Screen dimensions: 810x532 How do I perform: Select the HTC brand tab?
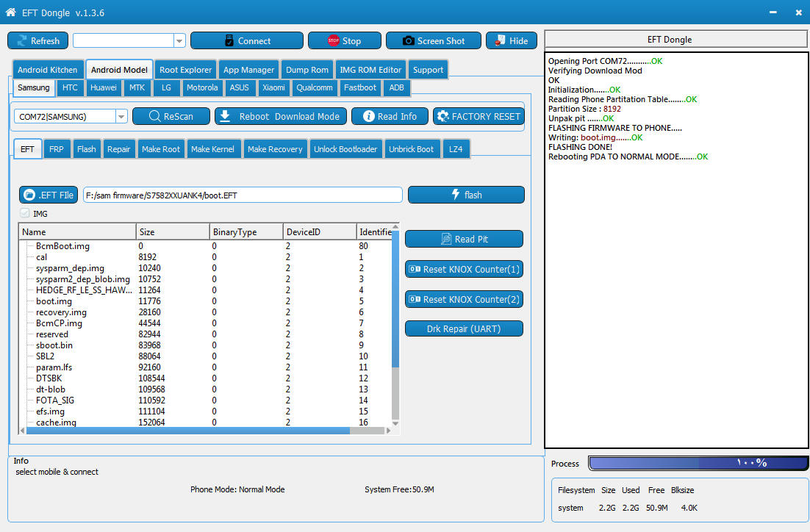click(x=71, y=87)
